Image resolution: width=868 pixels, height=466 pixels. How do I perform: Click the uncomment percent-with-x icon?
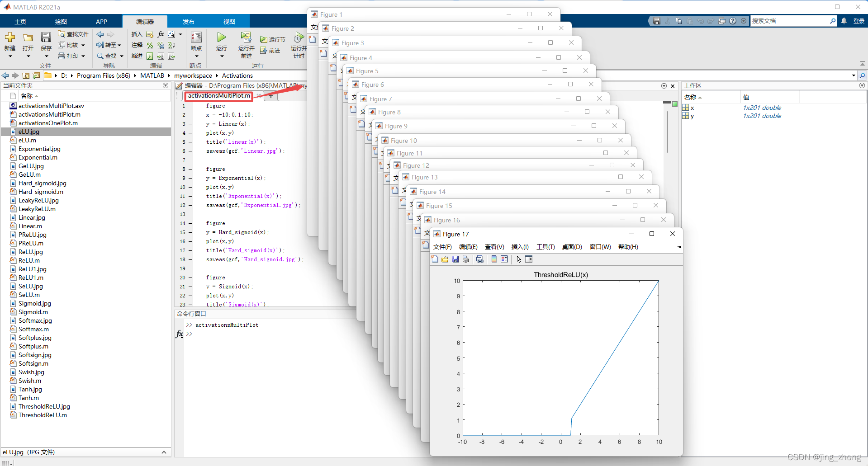click(x=161, y=45)
